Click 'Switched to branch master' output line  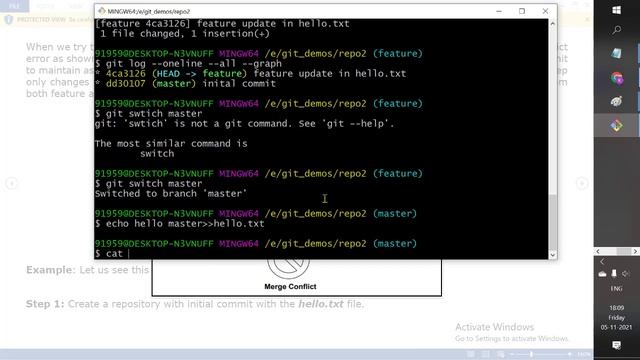tap(171, 193)
